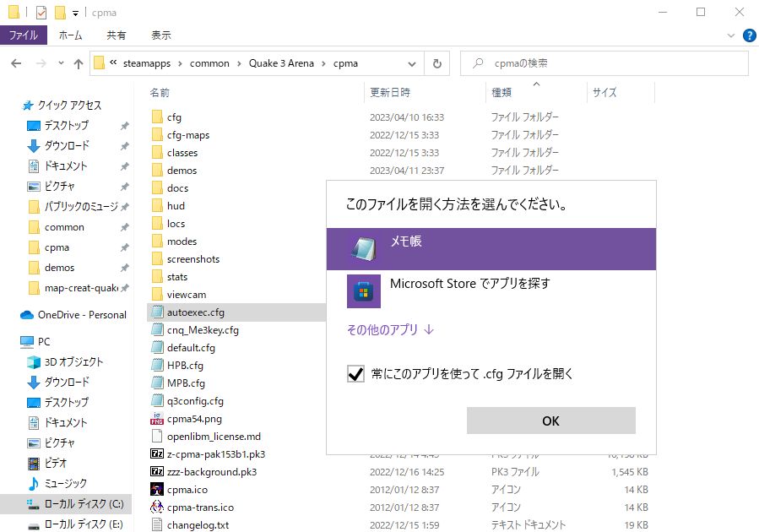
Task: Click common in the address path
Action: [x=209, y=63]
